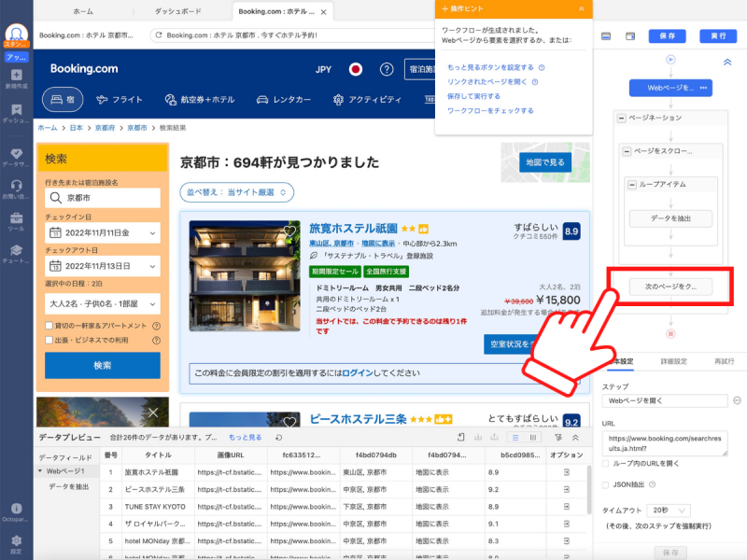Image resolution: width=747 pixels, height=560 pixels.
Task: Click the Booking.com help question mark icon
Action: [387, 69]
